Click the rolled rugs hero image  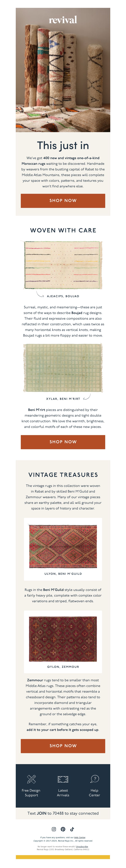tap(63, 70)
